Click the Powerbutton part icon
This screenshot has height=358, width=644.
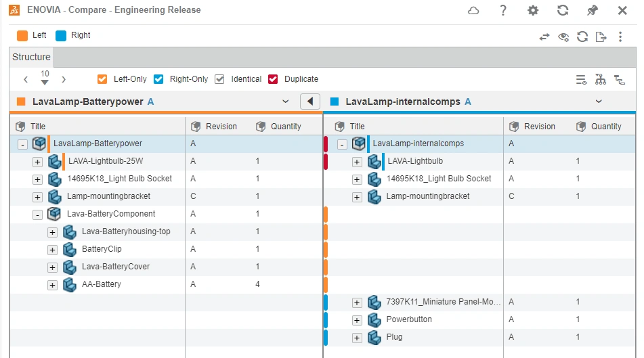(x=374, y=320)
